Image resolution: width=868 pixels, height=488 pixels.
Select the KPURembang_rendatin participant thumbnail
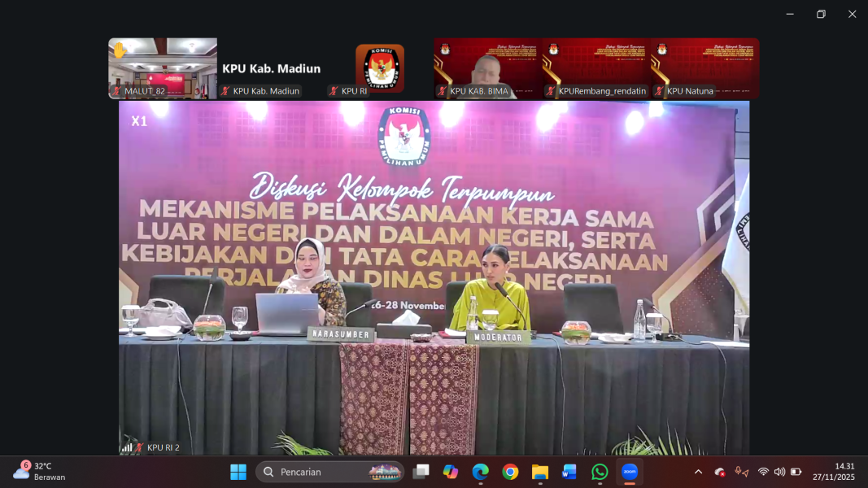tap(596, 68)
